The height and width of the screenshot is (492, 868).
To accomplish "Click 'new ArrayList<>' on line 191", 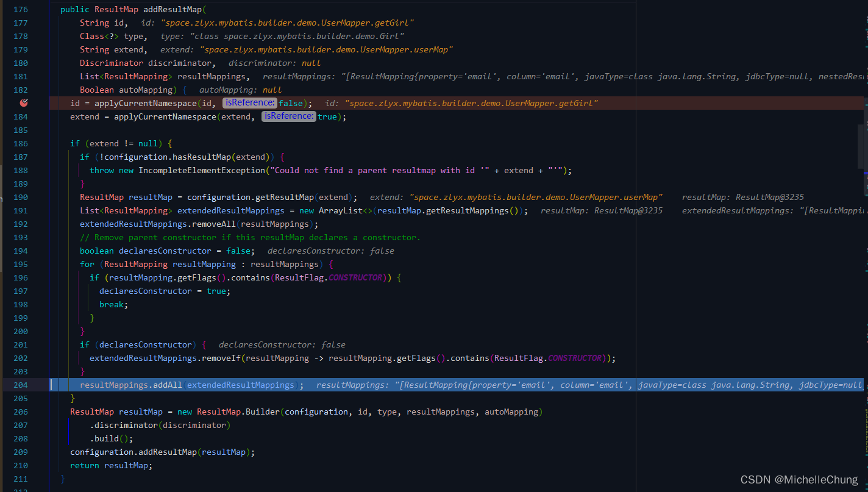I will pyautogui.click(x=336, y=210).
